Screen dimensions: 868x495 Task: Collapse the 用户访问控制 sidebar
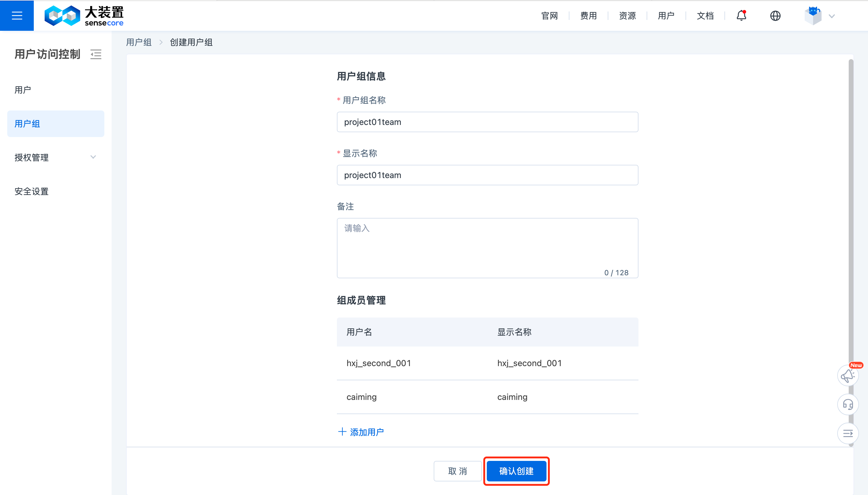96,54
